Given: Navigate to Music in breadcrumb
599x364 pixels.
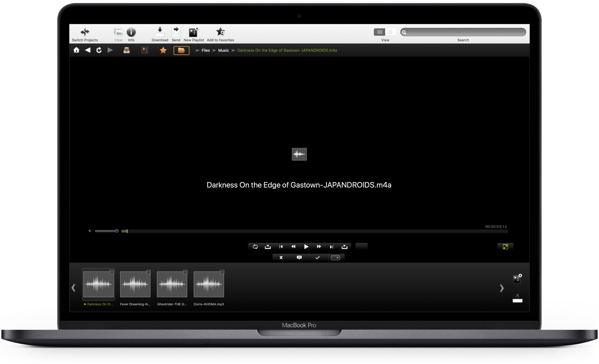Looking at the screenshot, I should [x=223, y=50].
